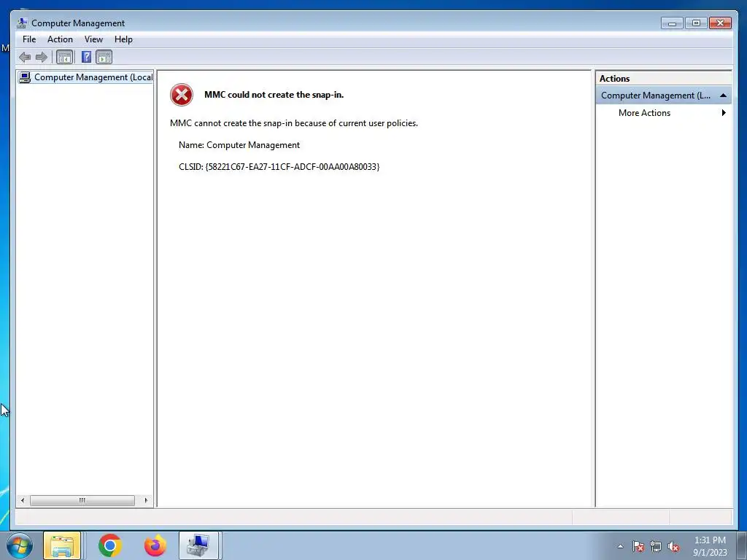Click the user policies error message text

[x=294, y=123]
